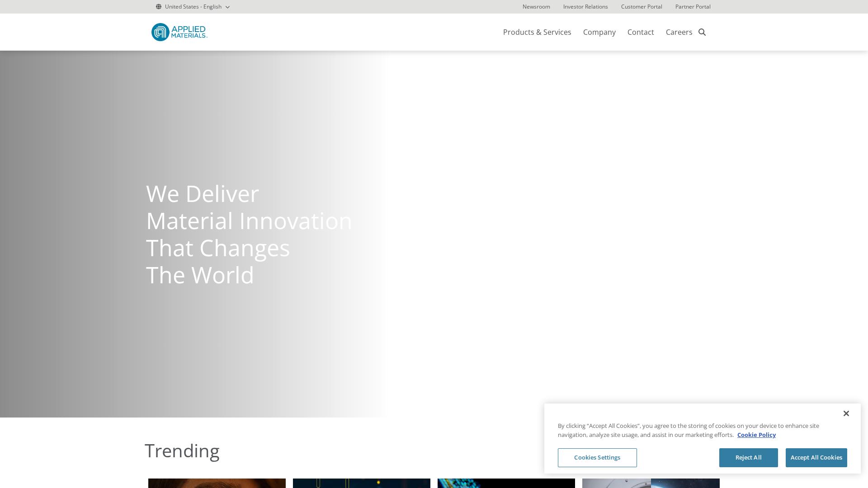Open first Trending card thumbnail

[x=217, y=483]
